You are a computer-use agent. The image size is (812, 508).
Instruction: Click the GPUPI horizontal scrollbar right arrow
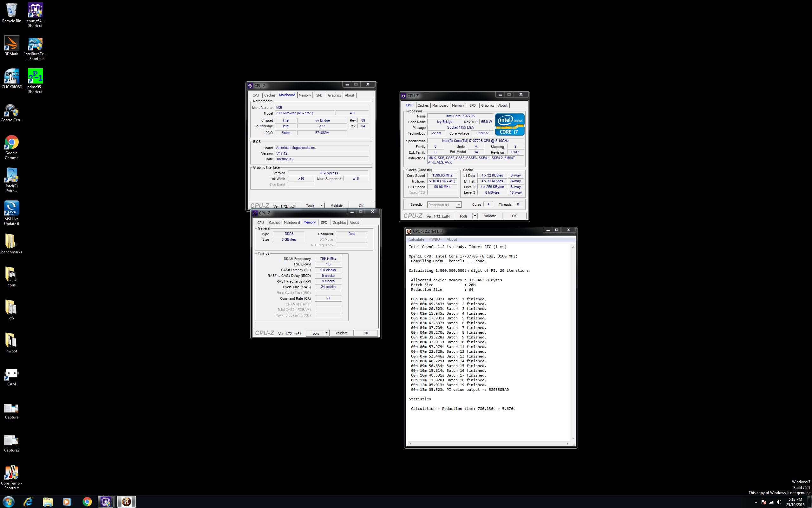tap(567, 444)
